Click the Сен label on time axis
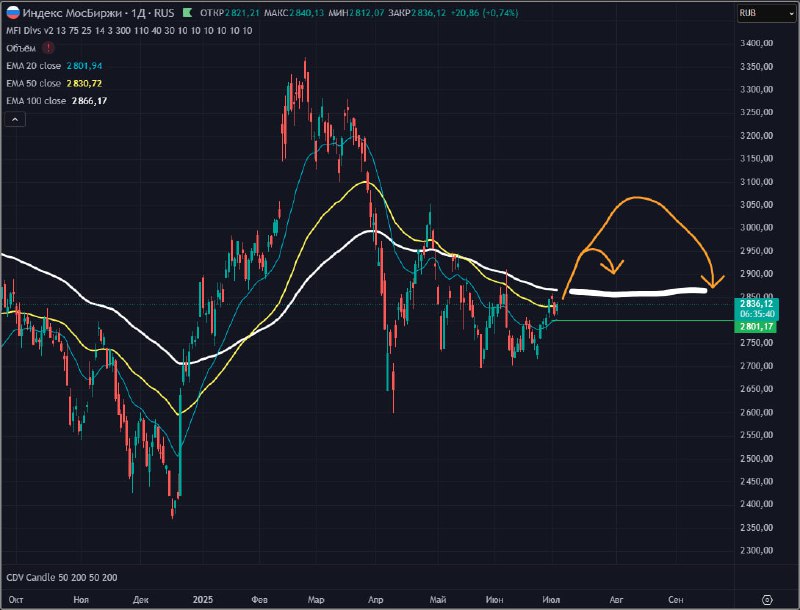 click(676, 600)
